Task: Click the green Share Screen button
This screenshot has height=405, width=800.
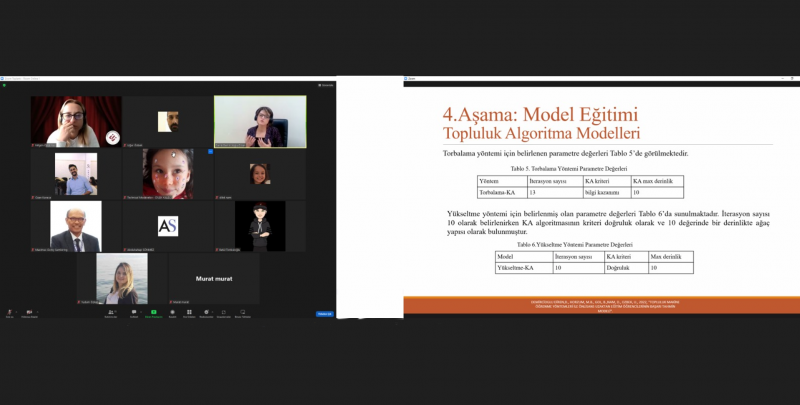Action: (153, 312)
